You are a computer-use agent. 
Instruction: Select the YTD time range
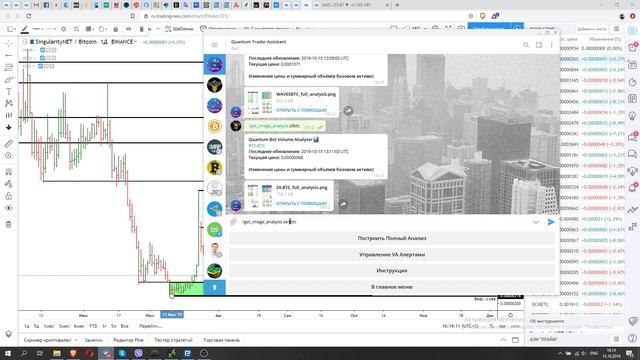tap(93, 326)
